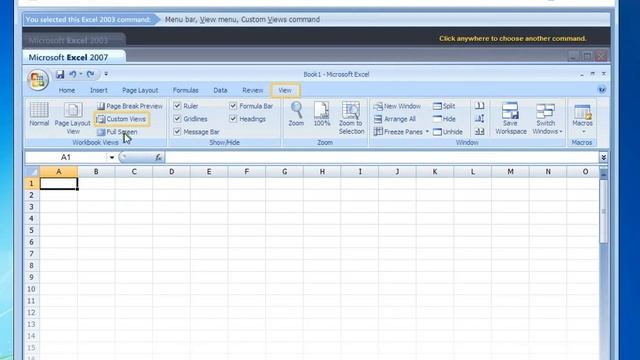This screenshot has width=640, height=360.
Task: Open the Name Box dropdown arrow
Action: 111,158
